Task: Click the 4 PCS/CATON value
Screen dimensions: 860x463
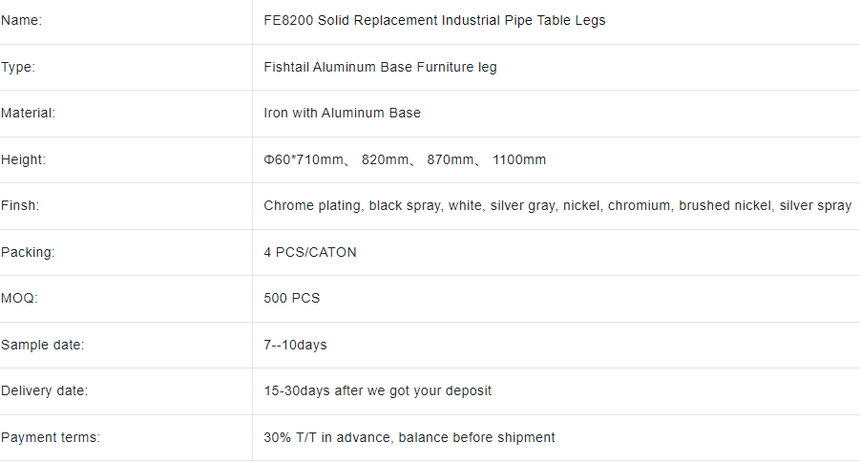Action: tap(310, 252)
